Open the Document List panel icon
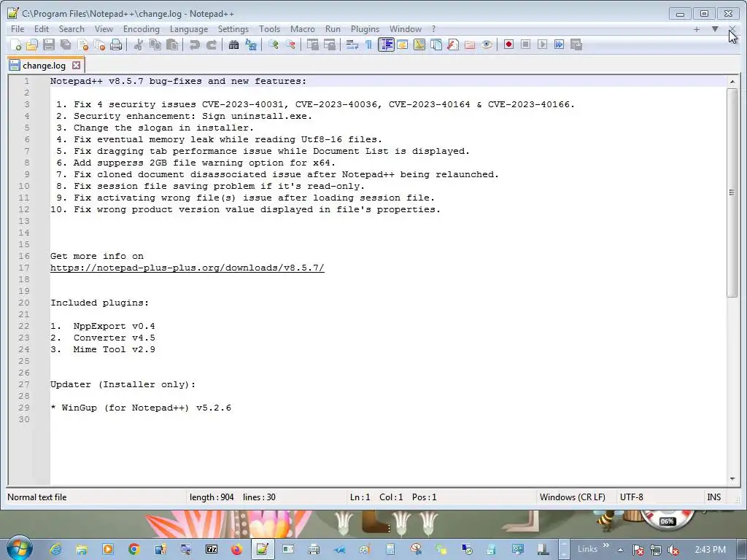This screenshot has width=747, height=560. pyautogui.click(x=436, y=44)
